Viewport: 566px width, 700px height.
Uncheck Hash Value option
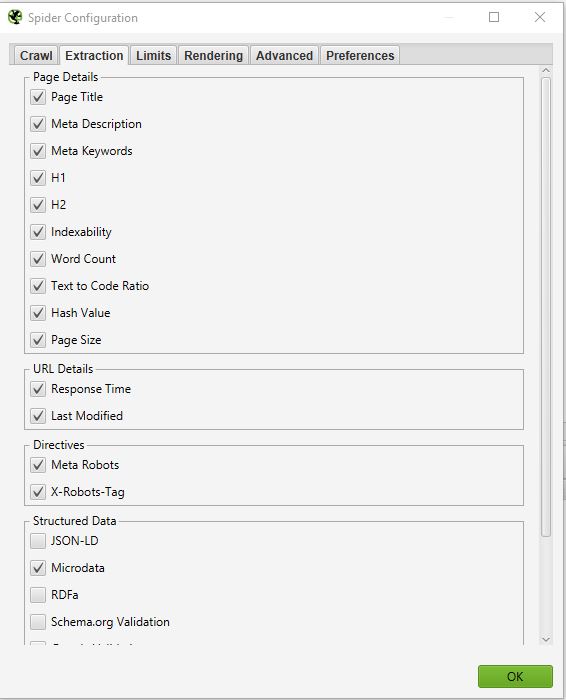point(38,313)
